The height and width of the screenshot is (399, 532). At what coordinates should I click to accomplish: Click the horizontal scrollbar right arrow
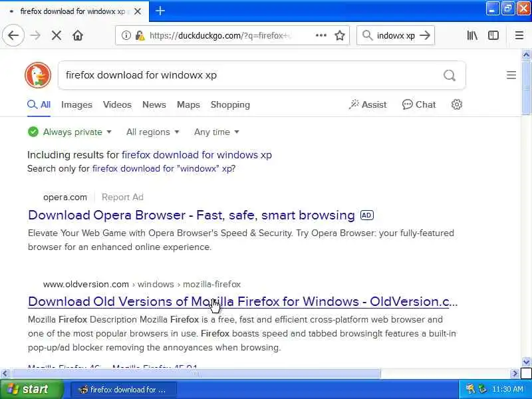(x=515, y=374)
